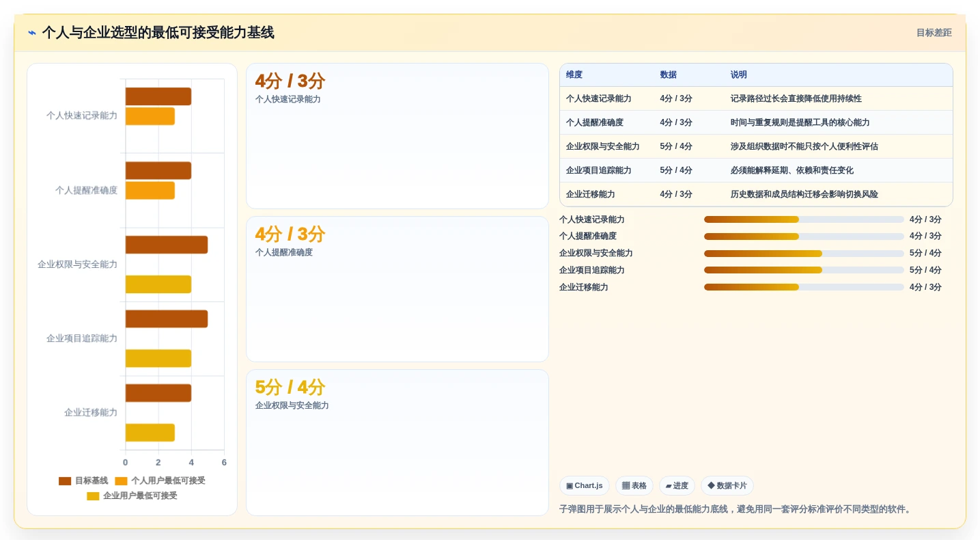Toggle the 个人用户最低可接受 legend swatch
Screen dimensions: 980x540
121,481
